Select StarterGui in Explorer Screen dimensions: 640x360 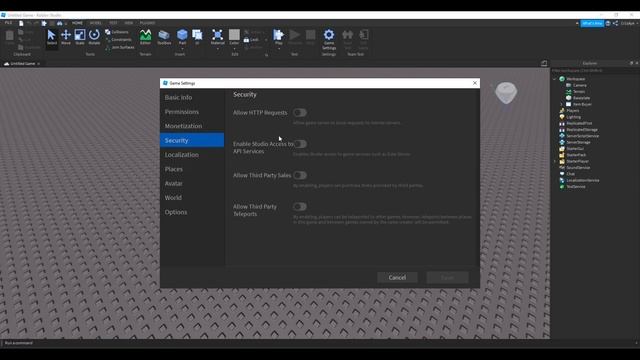(x=571, y=149)
